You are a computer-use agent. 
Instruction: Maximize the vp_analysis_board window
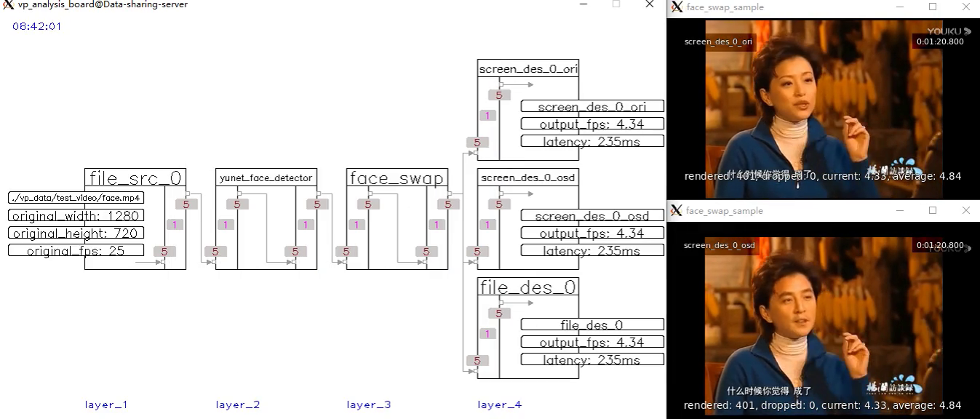point(616,4)
